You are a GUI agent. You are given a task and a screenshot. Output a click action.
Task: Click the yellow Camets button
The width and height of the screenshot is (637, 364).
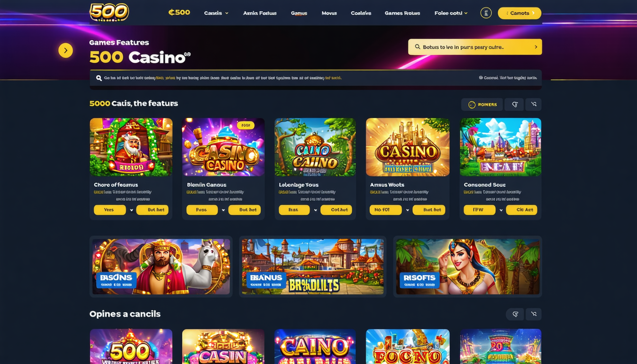pyautogui.click(x=519, y=13)
